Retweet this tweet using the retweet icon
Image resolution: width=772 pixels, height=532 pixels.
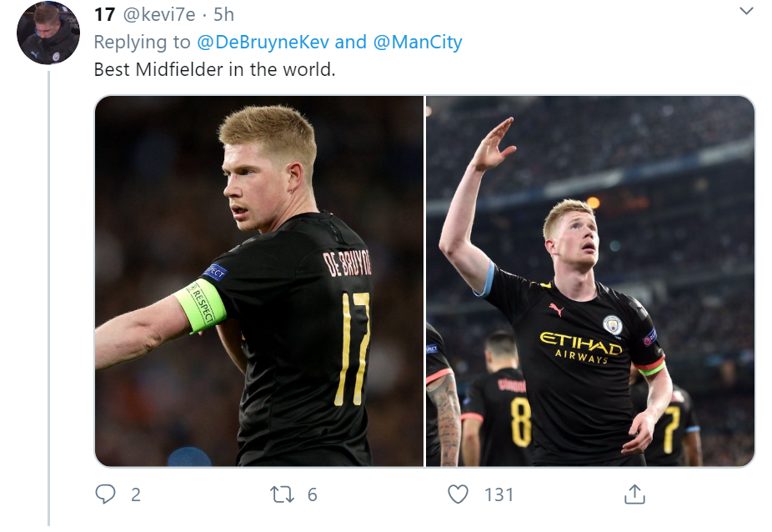283,494
